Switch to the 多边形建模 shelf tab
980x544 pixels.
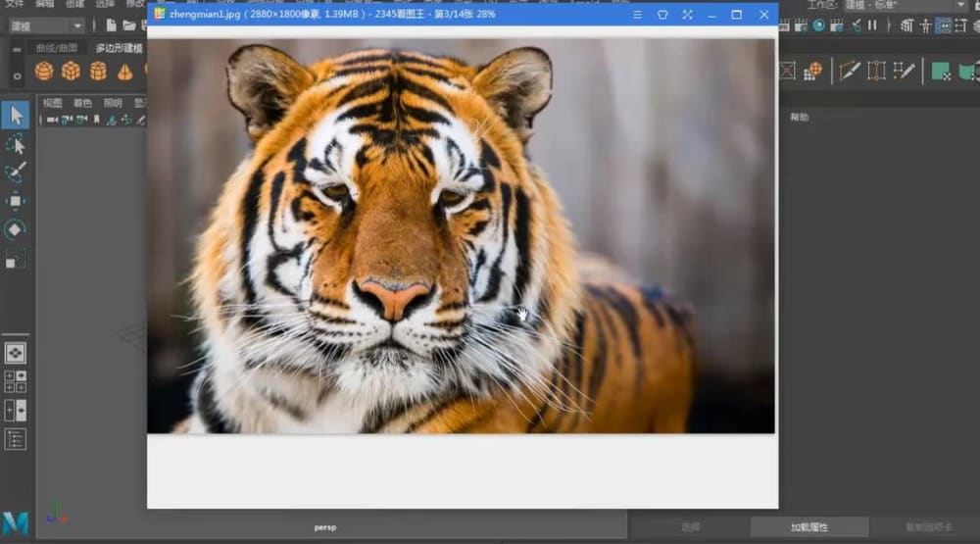click(x=119, y=48)
